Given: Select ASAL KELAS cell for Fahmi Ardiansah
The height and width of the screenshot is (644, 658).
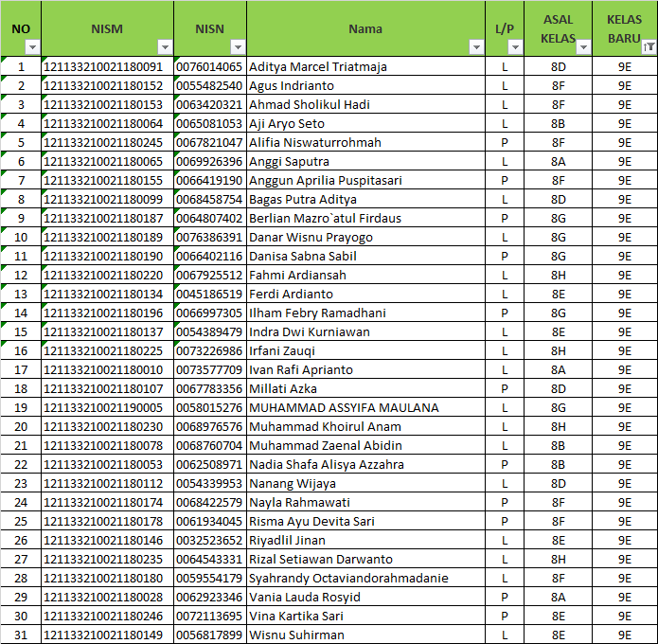Looking at the screenshot, I should click(x=559, y=275).
